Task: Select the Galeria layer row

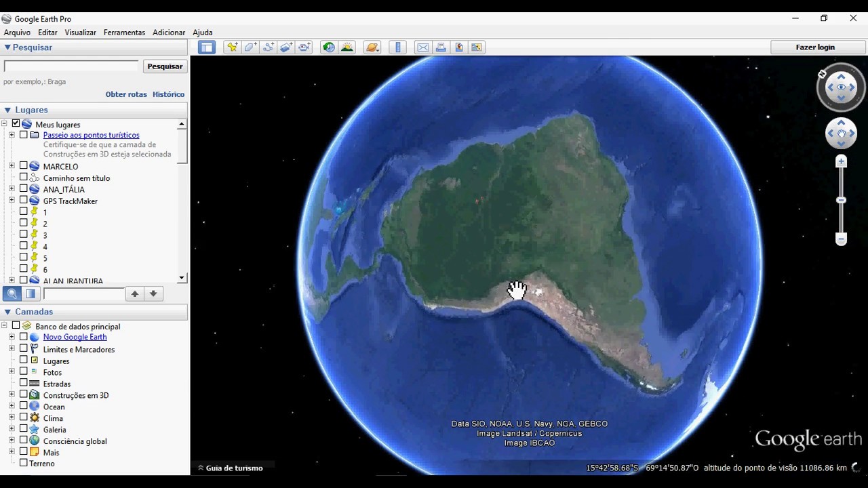Action: tap(54, 429)
